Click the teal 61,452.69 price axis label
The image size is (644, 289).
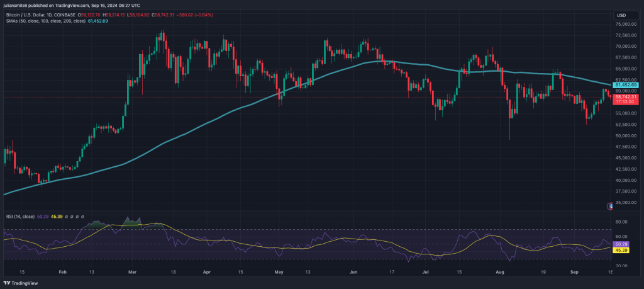pyautogui.click(x=626, y=85)
